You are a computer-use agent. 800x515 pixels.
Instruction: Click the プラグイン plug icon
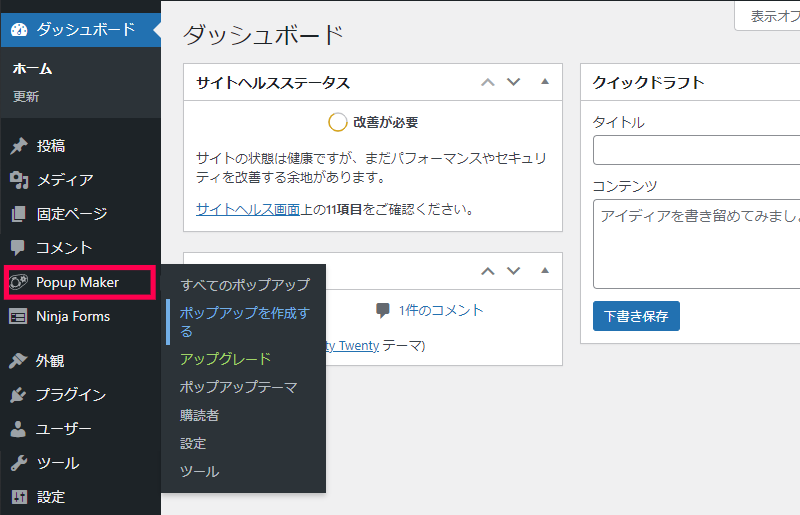pos(18,395)
